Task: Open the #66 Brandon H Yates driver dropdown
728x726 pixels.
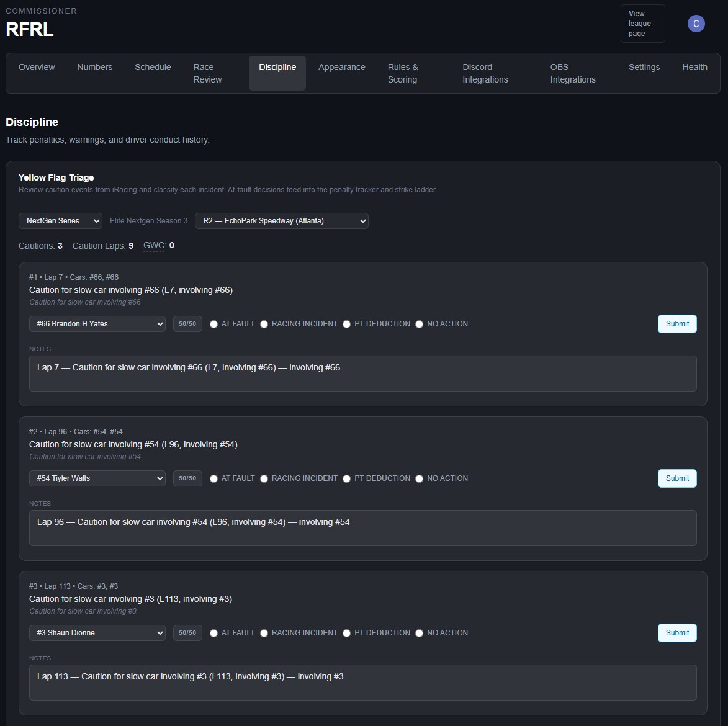Action: [x=97, y=324]
